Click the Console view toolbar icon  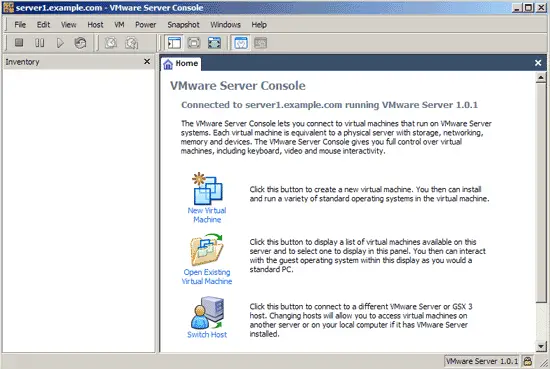tap(260, 43)
